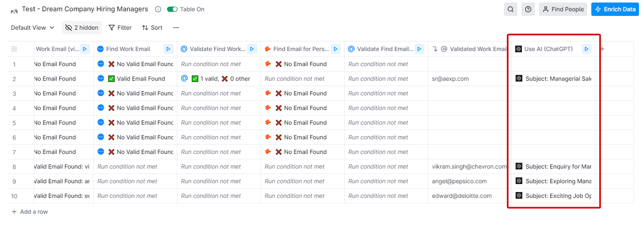This screenshot has width=644, height=228.
Task: Open the Filter menu
Action: [120, 28]
